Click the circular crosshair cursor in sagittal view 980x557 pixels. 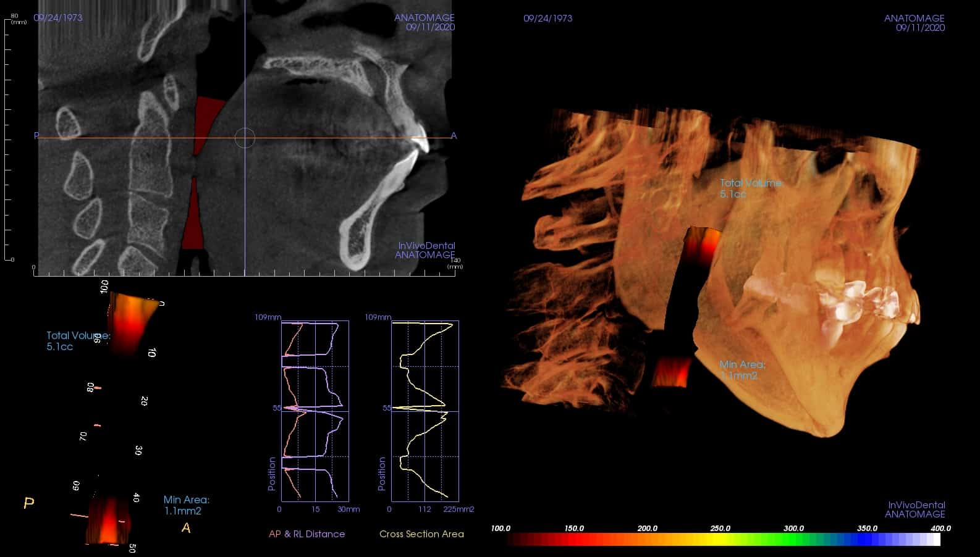tap(245, 138)
